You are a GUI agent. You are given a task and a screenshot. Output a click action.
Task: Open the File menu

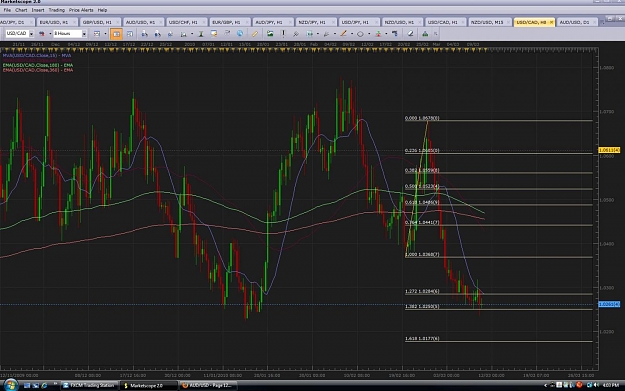[x=7, y=10]
